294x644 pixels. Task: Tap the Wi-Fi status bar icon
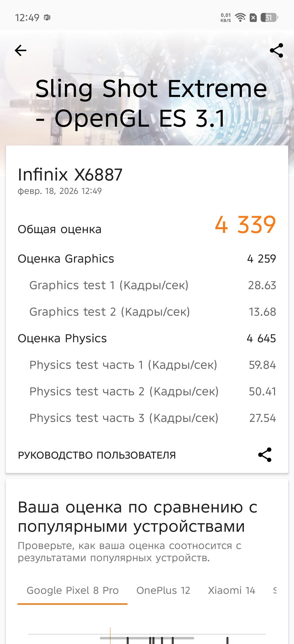pos(240,18)
